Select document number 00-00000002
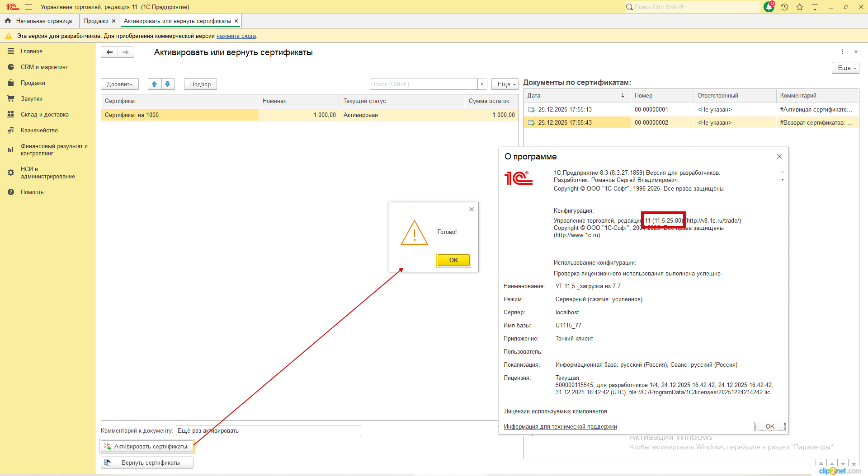868x476 pixels. point(662,123)
